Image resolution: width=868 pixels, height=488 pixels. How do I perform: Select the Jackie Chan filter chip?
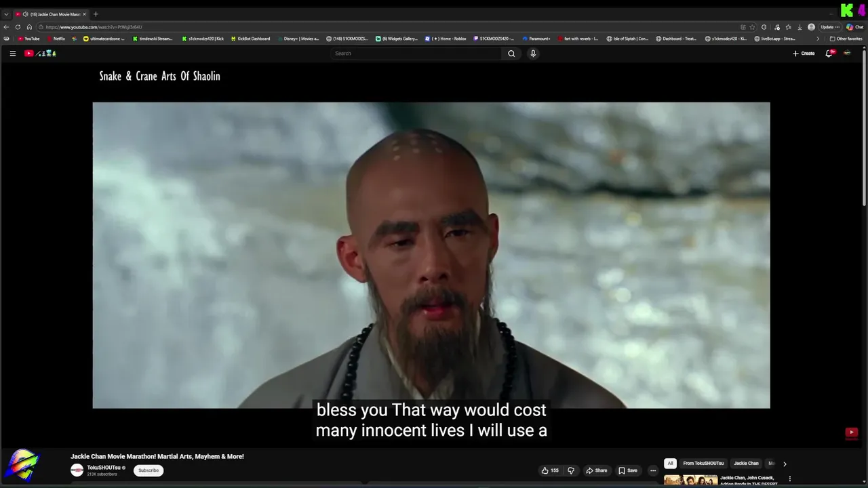point(746,464)
